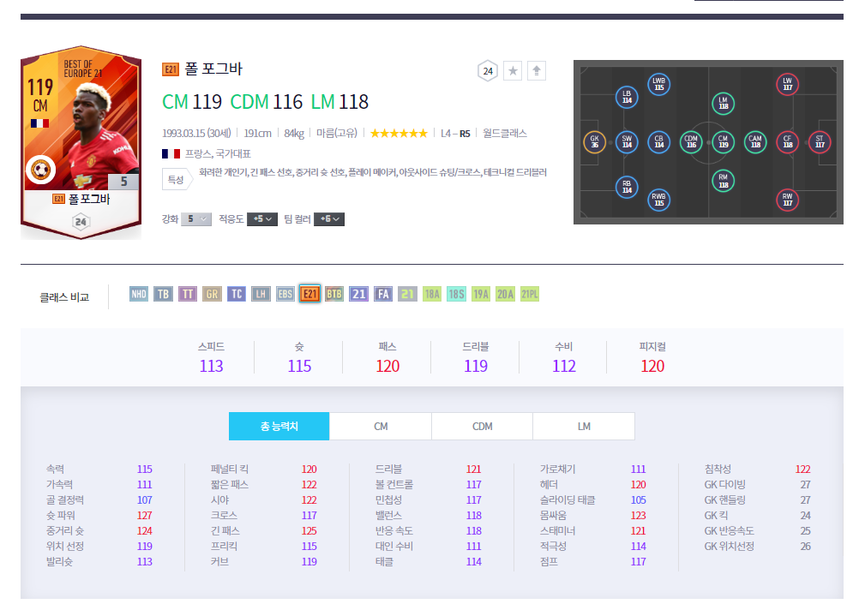
Task: Select the FA class badge
Action: coord(383,294)
